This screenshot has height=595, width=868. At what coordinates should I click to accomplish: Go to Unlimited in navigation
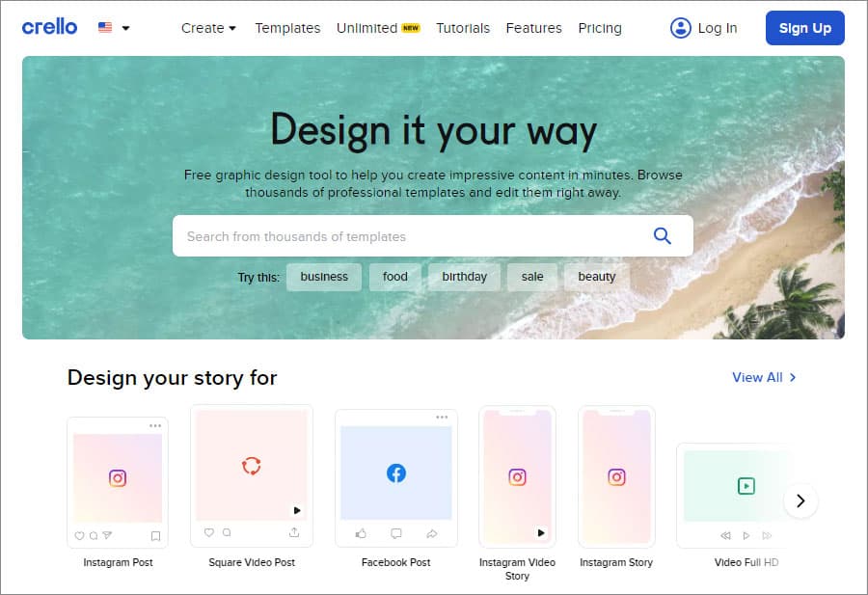coord(378,28)
